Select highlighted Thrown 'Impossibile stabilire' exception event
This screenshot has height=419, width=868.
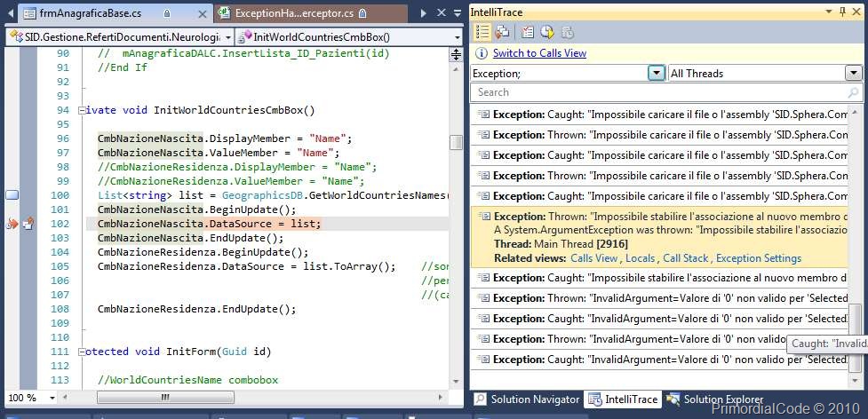pos(659,237)
